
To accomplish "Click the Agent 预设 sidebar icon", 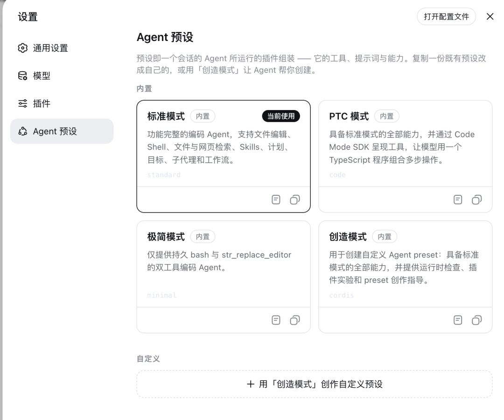I will pyautogui.click(x=22, y=131).
